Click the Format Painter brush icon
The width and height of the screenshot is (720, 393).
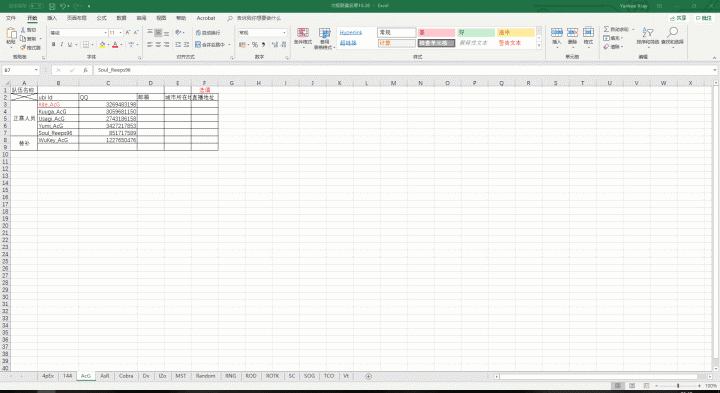pos(23,47)
